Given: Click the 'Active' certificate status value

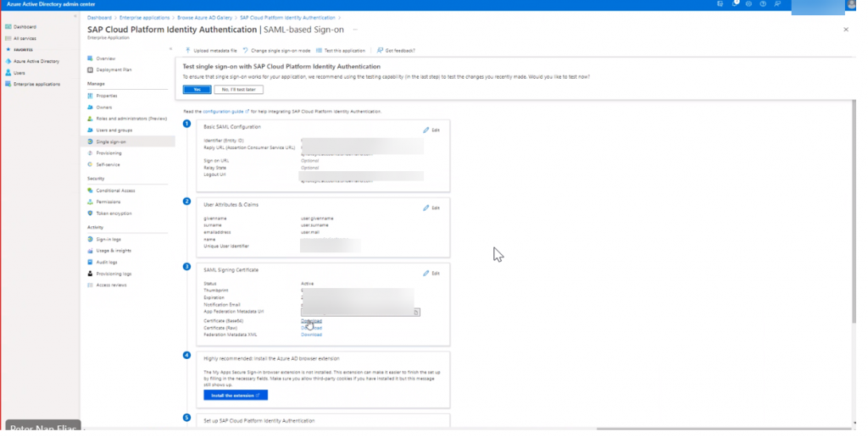Looking at the screenshot, I should click(307, 284).
